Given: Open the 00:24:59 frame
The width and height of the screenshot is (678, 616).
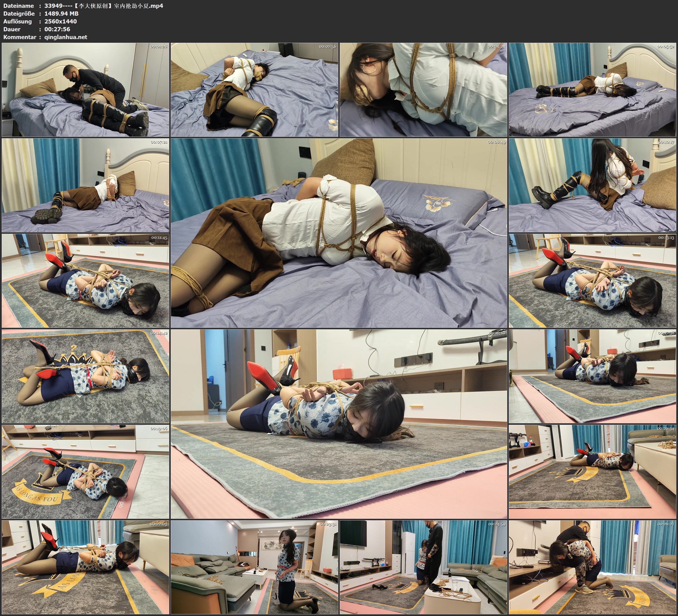Looking at the screenshot, I should pyautogui.click(x=424, y=567).
